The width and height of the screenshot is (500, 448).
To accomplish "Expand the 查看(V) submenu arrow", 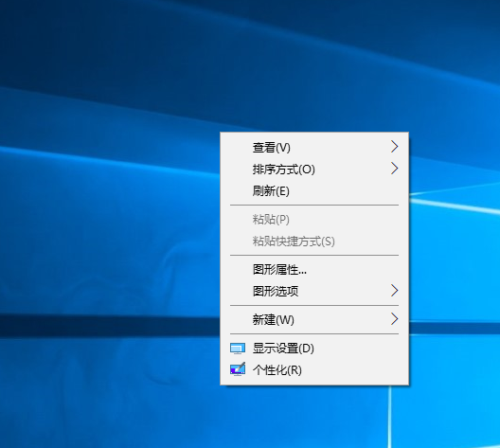I will (x=395, y=147).
